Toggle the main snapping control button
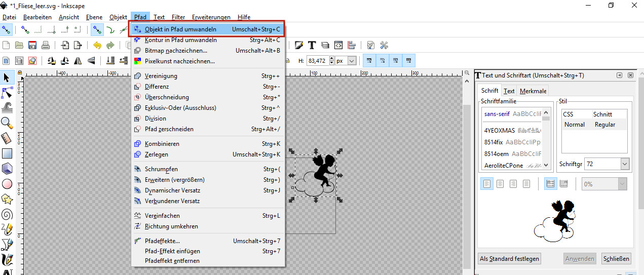Viewport: 644px width, 275px height. [x=6, y=29]
